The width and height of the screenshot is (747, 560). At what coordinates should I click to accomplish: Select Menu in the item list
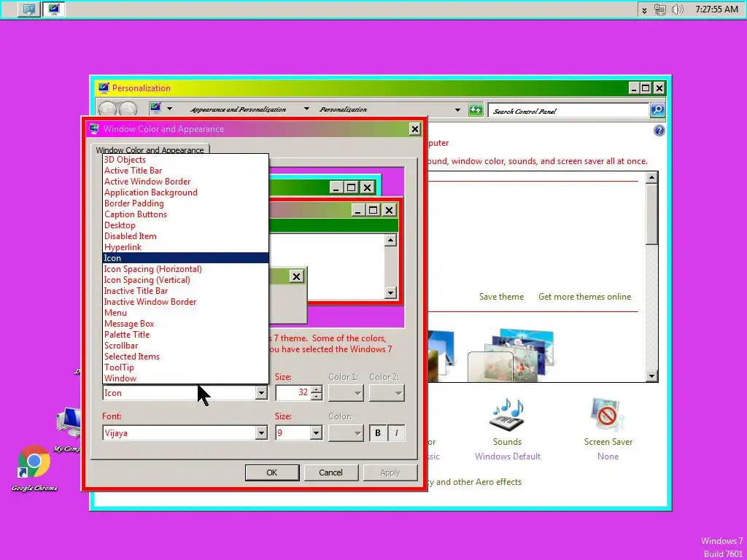tap(186, 313)
